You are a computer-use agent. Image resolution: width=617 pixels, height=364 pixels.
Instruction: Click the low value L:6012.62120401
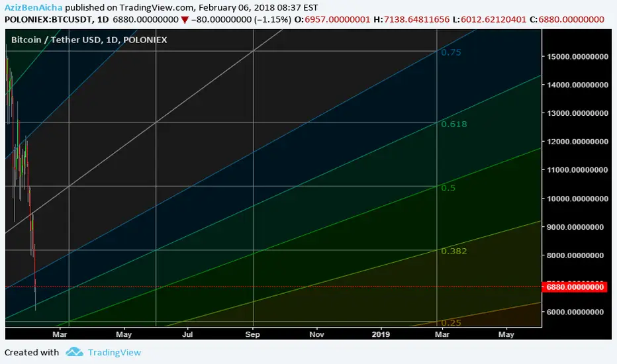click(489, 19)
